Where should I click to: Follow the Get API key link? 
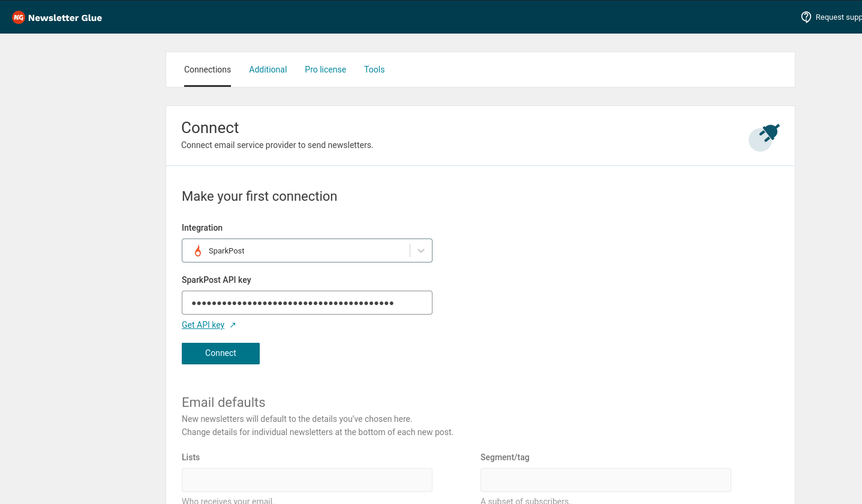click(203, 325)
